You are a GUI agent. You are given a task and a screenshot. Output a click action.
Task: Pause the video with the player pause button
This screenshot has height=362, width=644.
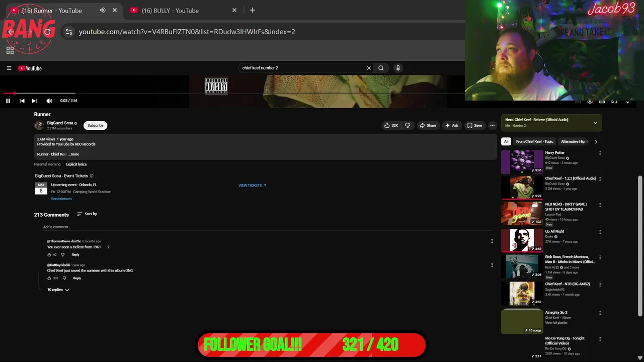click(x=8, y=101)
